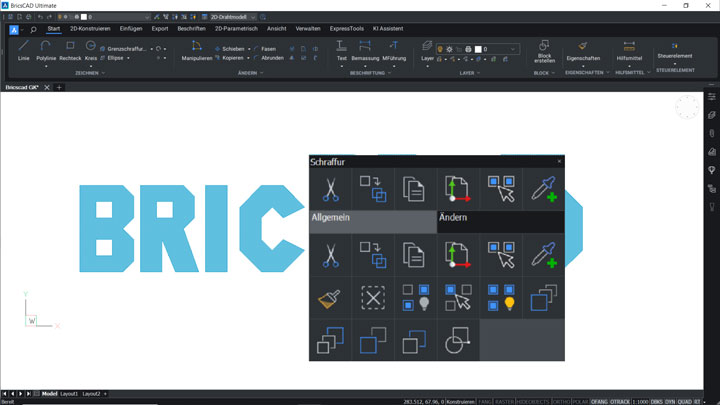Screen dimensions: 720x405
Task: Expand the ZEICHNEN panel
Action: coord(90,73)
